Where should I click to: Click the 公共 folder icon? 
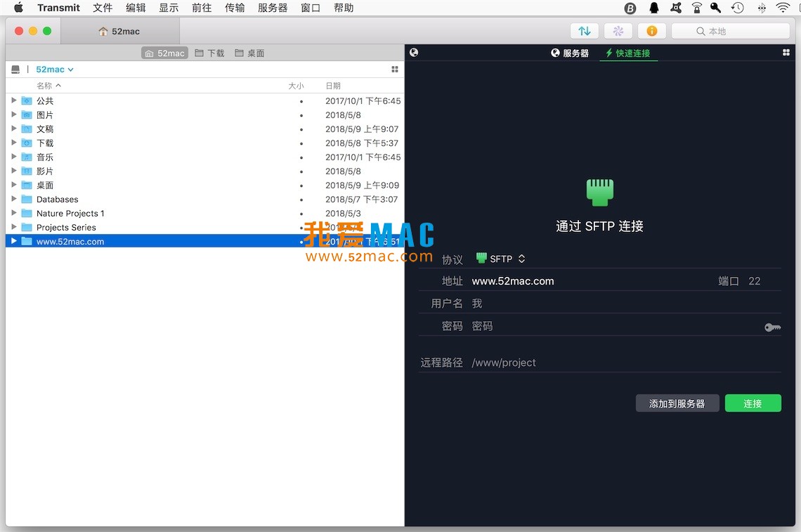27,100
